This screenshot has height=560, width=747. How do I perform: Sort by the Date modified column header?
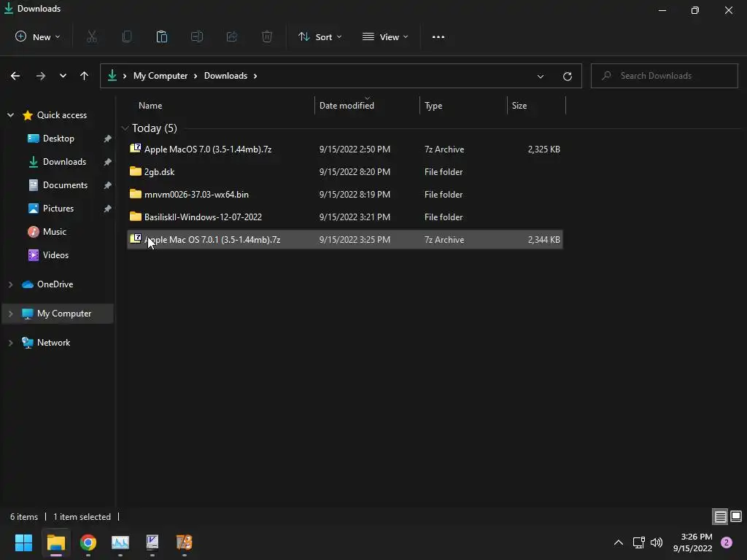point(347,106)
